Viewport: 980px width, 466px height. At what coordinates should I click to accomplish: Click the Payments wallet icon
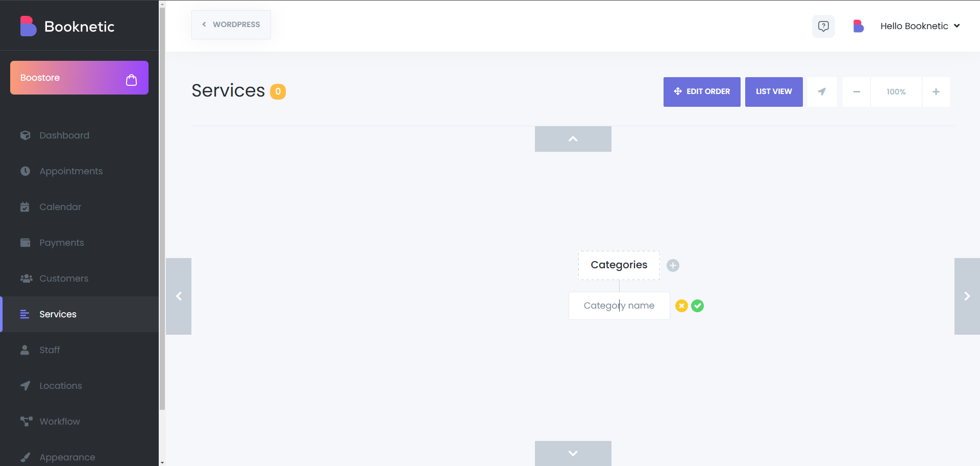[x=25, y=243]
